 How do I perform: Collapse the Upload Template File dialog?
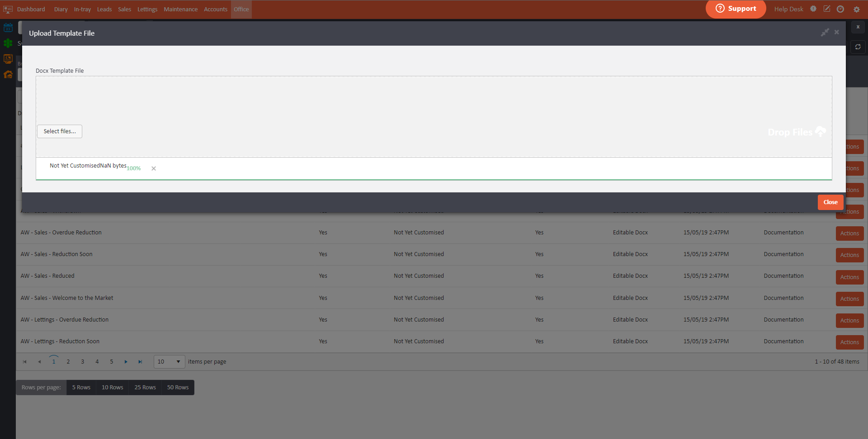(825, 33)
